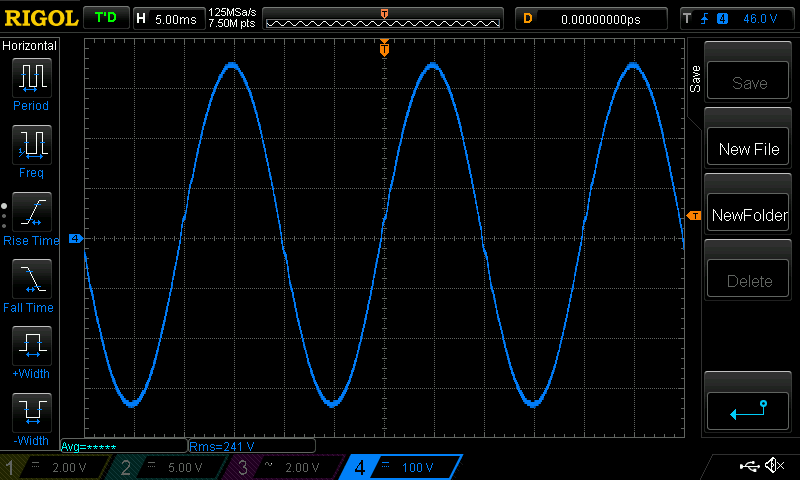This screenshot has width=800, height=480.
Task: Click the waveform memory position bar
Action: click(385, 18)
